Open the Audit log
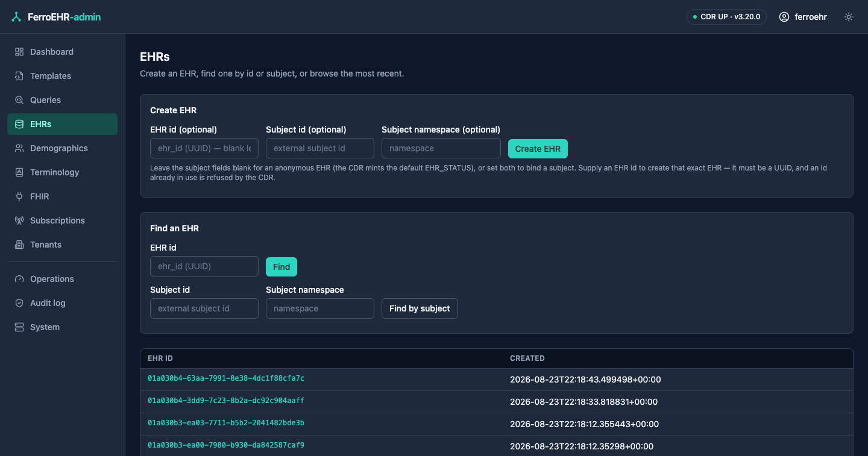The image size is (868, 456). tap(62, 303)
